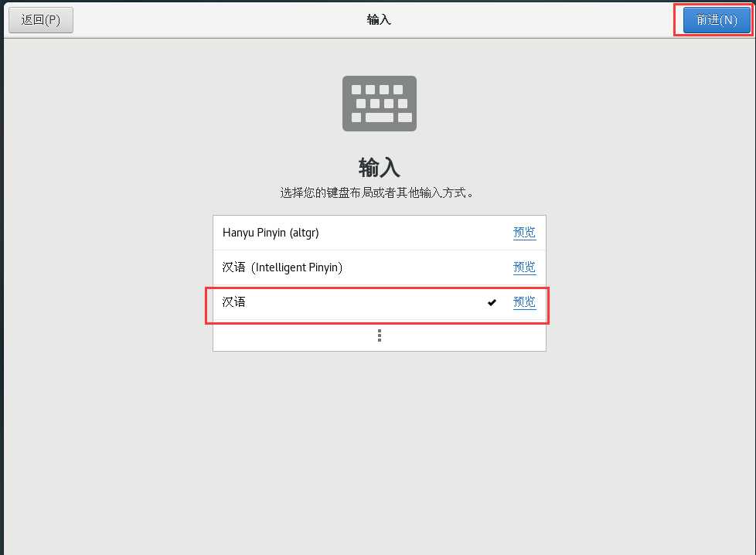Screen dimensions: 756x555
Task: Click 返回(P) to go back
Action: click(40, 19)
